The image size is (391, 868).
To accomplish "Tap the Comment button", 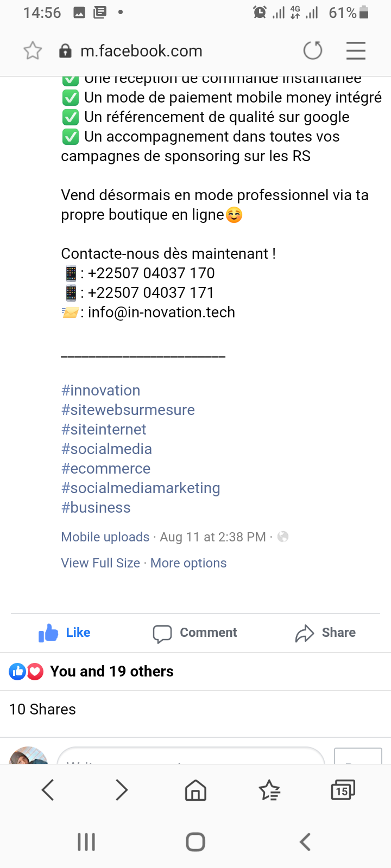I will (x=195, y=633).
